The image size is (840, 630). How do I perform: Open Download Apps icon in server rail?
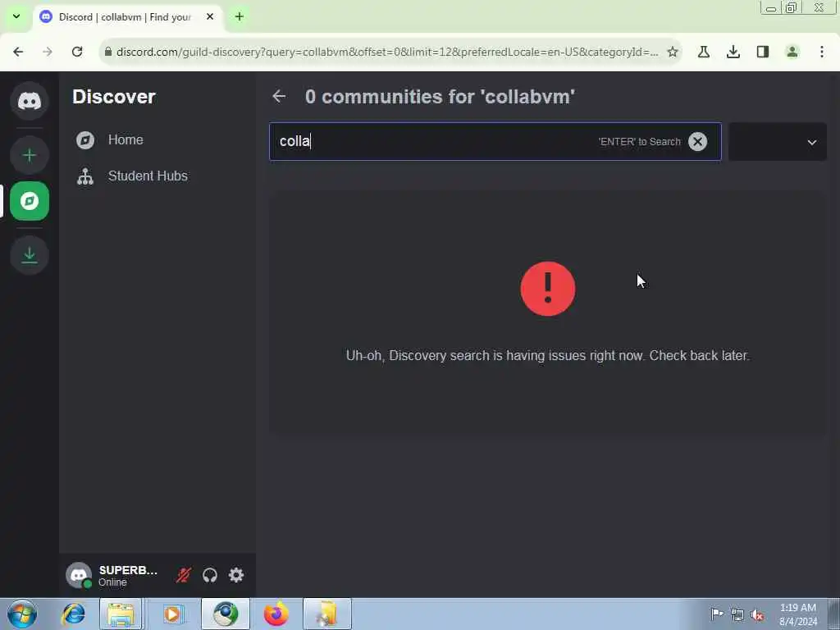30,255
